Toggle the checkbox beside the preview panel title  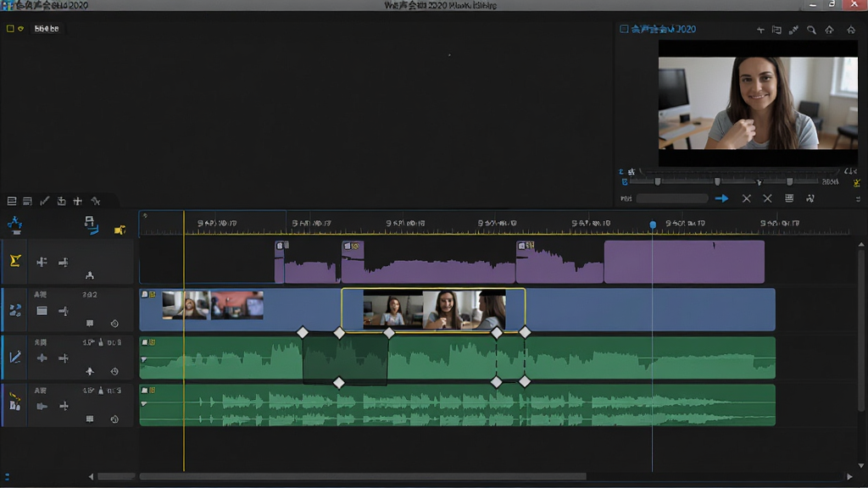tap(624, 29)
